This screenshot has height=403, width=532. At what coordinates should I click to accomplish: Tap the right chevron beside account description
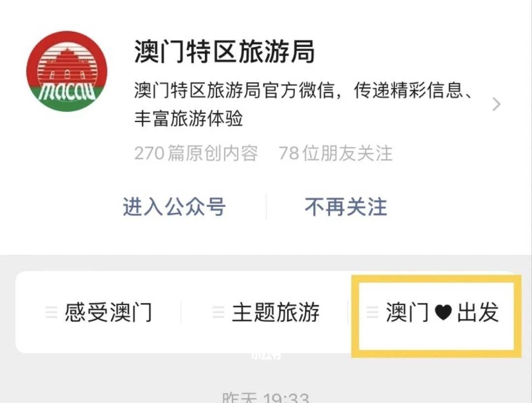coord(497,104)
